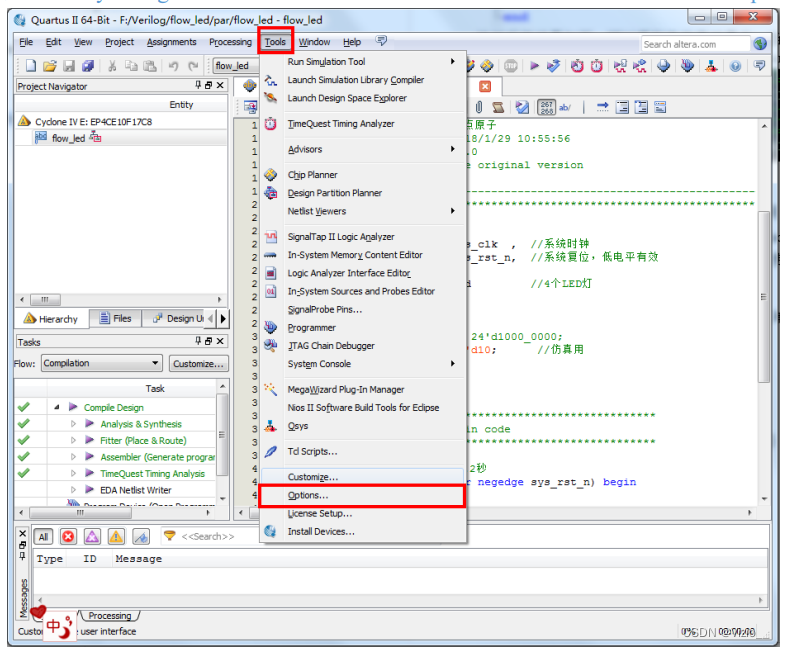Select the Processing messages tab
Image resolution: width=785 pixels, height=648 pixels.
click(x=110, y=615)
